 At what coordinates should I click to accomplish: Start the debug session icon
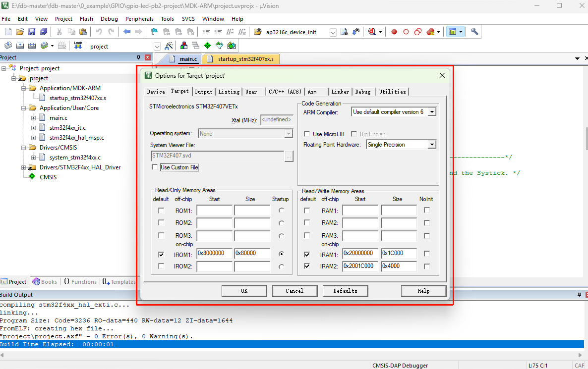[372, 32]
